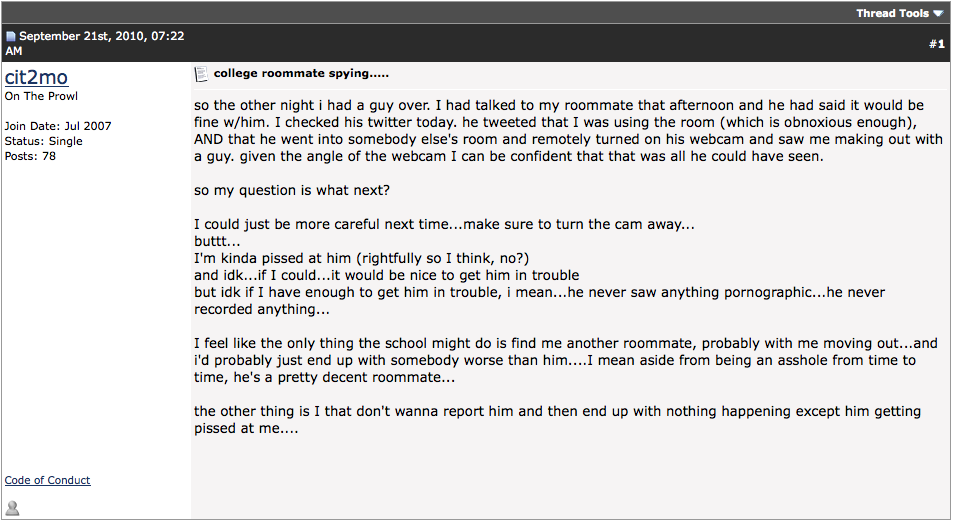
Task: Click the line 'so my question is what next?'
Action: click(292, 190)
